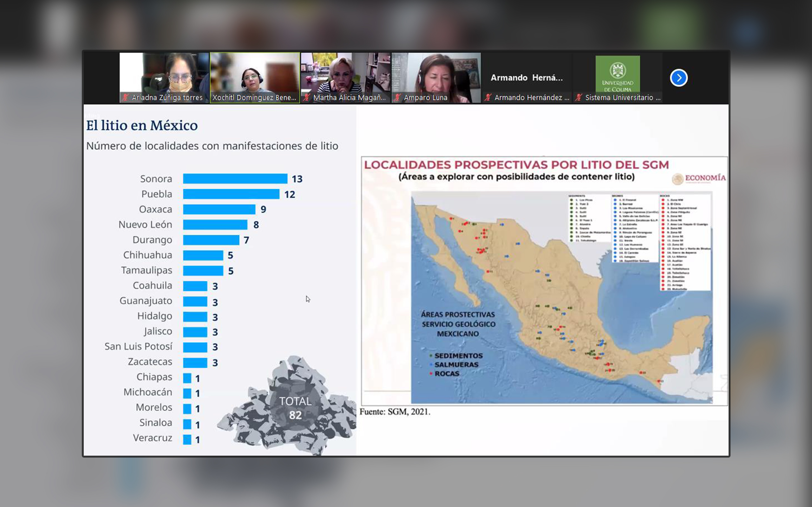Click muted mic icon beside Martha Alicia Magañ...

[306, 98]
